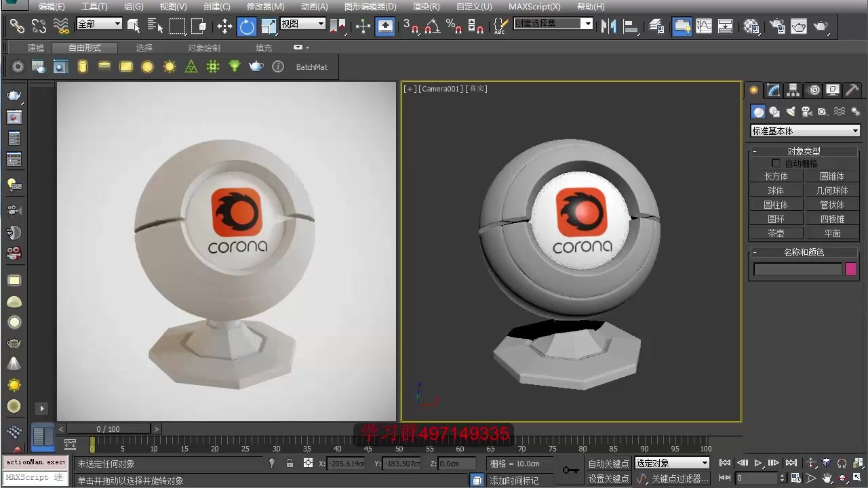
Task: Choose the Rectangular Selection Region tool
Action: click(177, 26)
